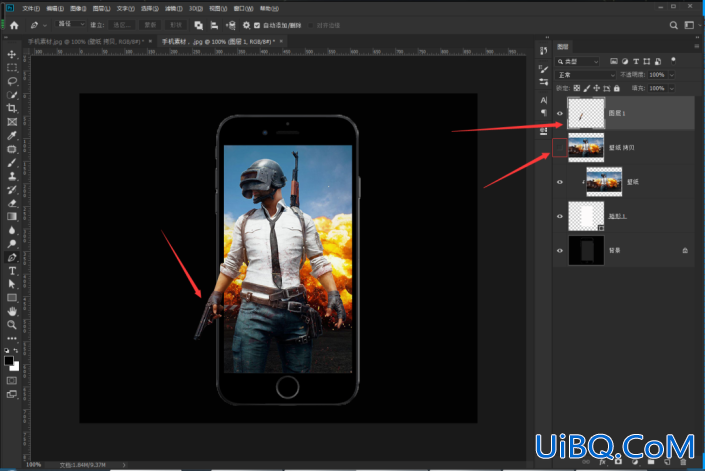Open path arrangement options

pos(230,25)
